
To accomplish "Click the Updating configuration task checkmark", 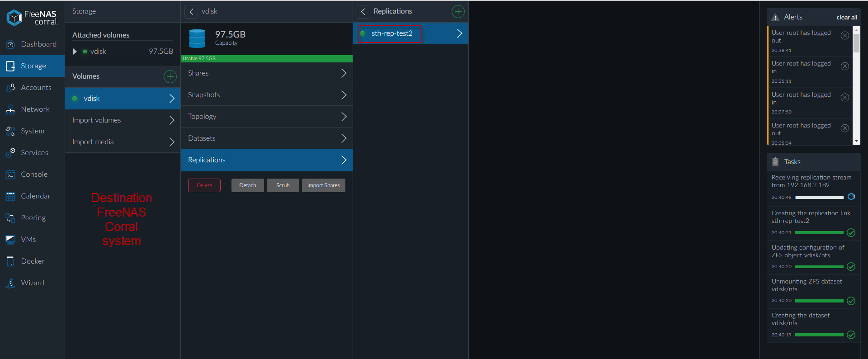I will [851, 266].
